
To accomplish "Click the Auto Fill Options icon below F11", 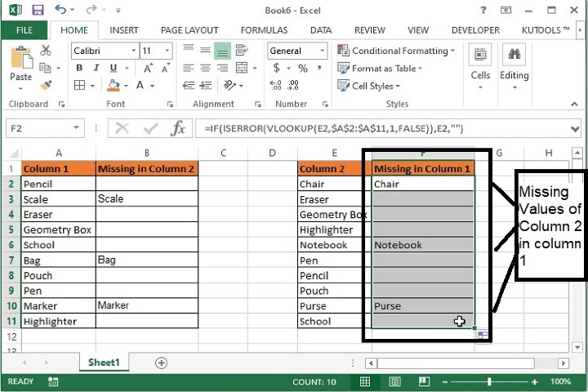I will tap(482, 334).
